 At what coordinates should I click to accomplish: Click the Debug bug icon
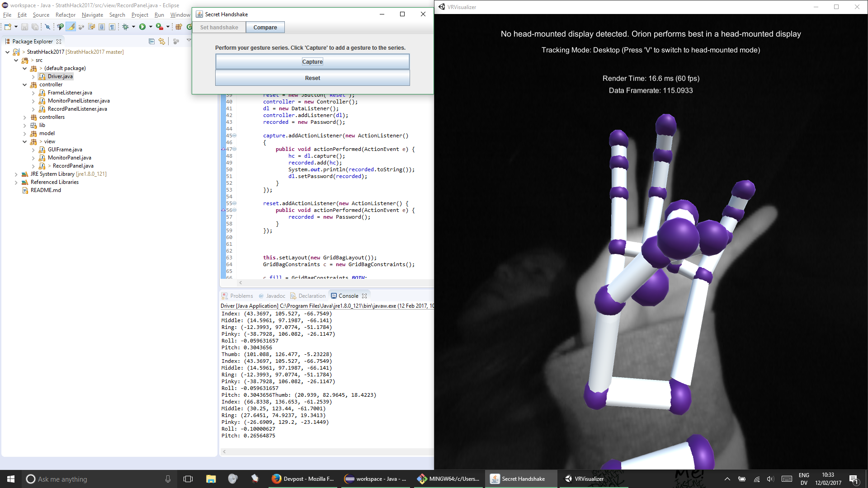pyautogui.click(x=125, y=27)
